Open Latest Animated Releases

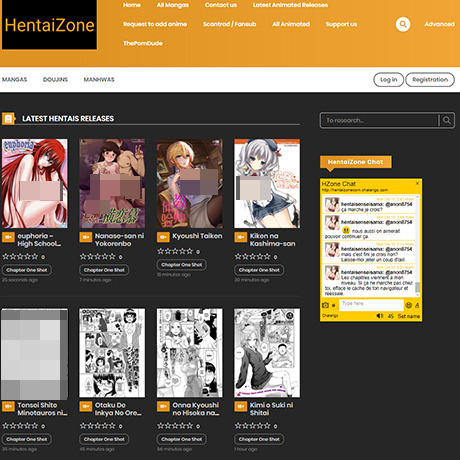coord(290,5)
